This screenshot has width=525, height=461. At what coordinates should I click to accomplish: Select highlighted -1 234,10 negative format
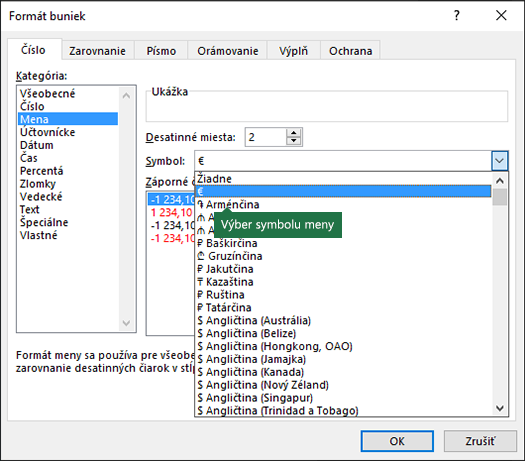171,200
